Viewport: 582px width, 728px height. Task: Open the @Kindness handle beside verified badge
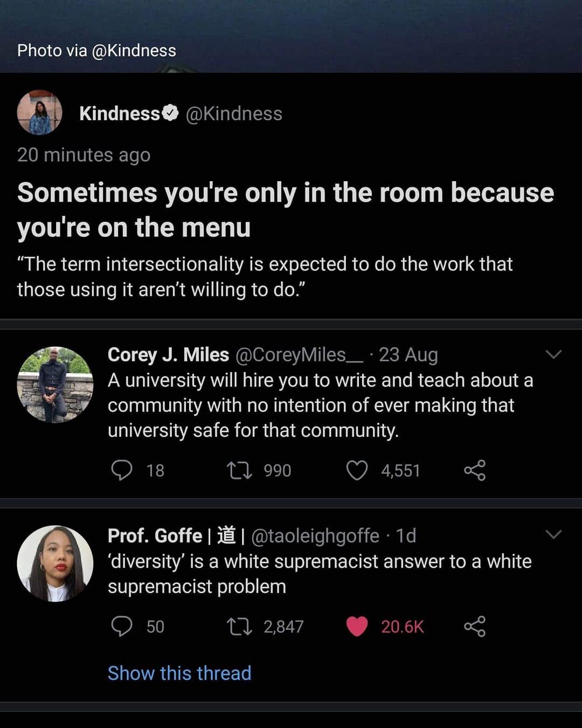click(x=234, y=114)
